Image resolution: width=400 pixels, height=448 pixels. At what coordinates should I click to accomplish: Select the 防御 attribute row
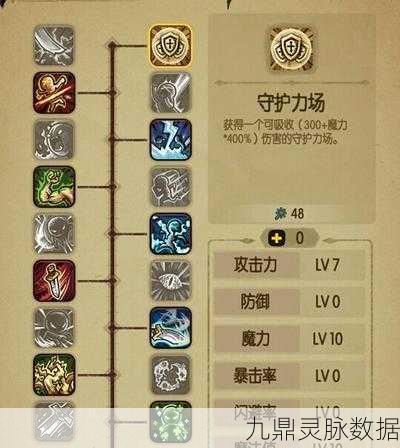coord(289,302)
